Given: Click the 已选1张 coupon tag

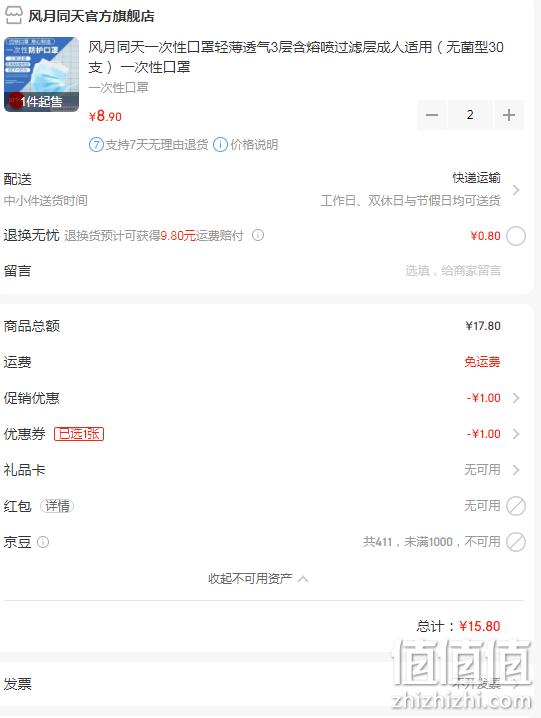Looking at the screenshot, I should pyautogui.click(x=79, y=434).
